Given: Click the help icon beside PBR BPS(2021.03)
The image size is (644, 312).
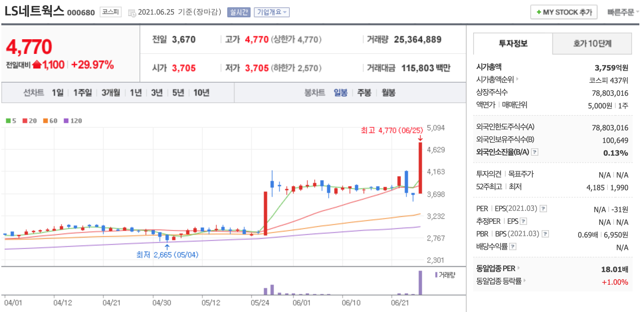Looking at the screenshot, I should 545,234.
